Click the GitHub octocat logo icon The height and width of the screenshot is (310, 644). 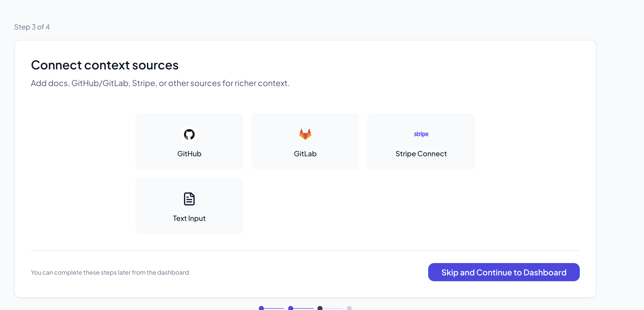pos(189,134)
